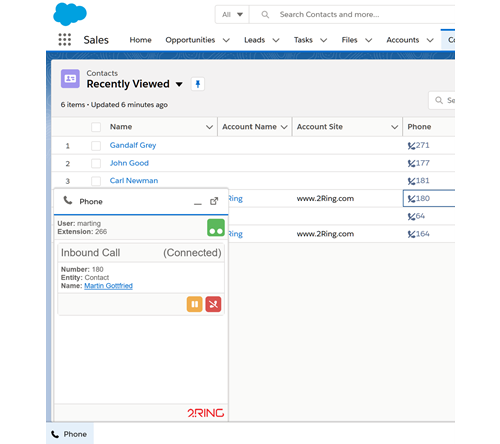The image size is (500, 444).
Task: Click call icon next to 64
Action: 411,217
